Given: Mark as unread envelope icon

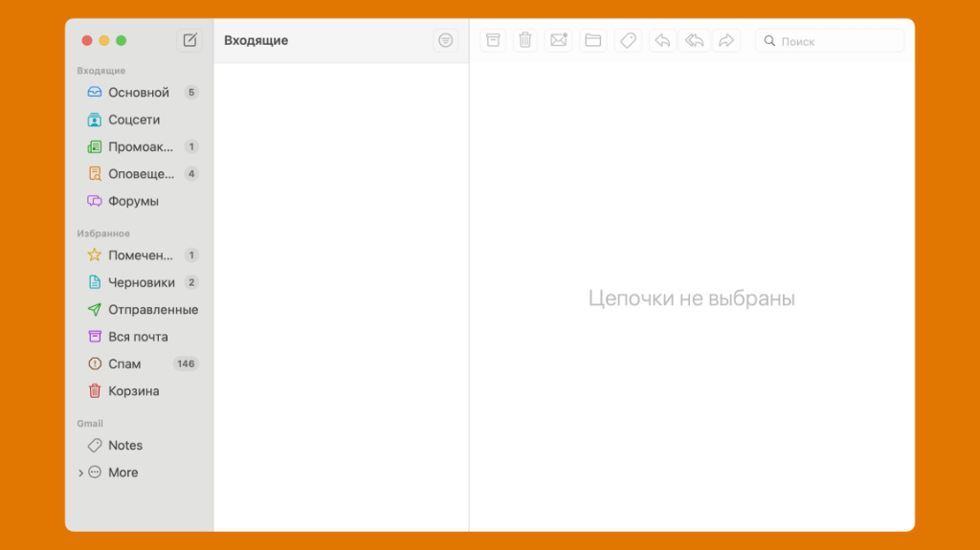Looking at the screenshot, I should pos(558,40).
